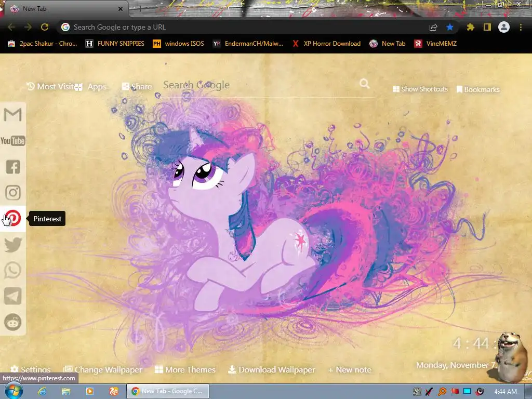Click the red checkmark tray icon
The width and height of the screenshot is (532, 399).
(x=429, y=392)
